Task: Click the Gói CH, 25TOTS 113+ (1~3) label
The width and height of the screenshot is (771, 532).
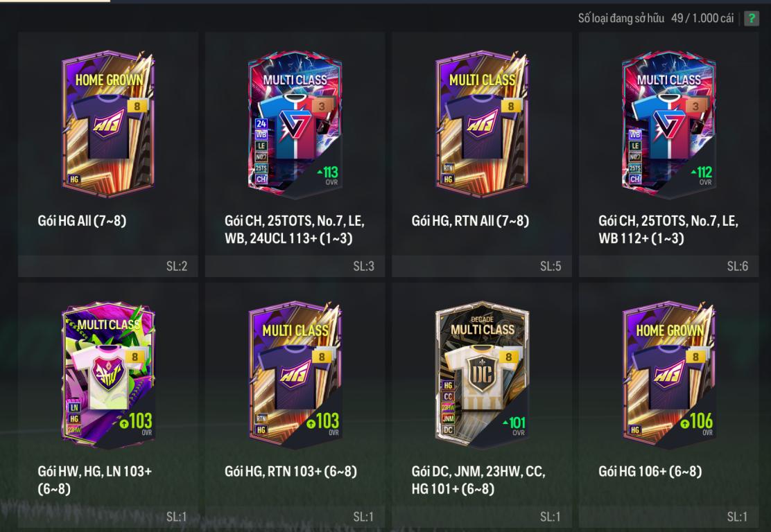Action: (295, 229)
